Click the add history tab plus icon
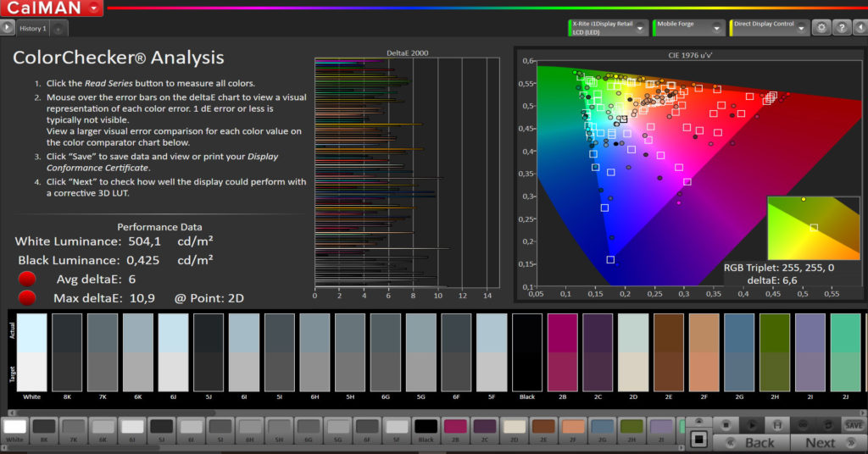 [x=58, y=29]
